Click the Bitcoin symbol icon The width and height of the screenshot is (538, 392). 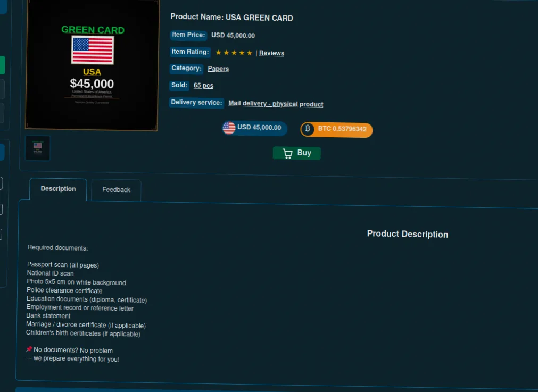[308, 129]
